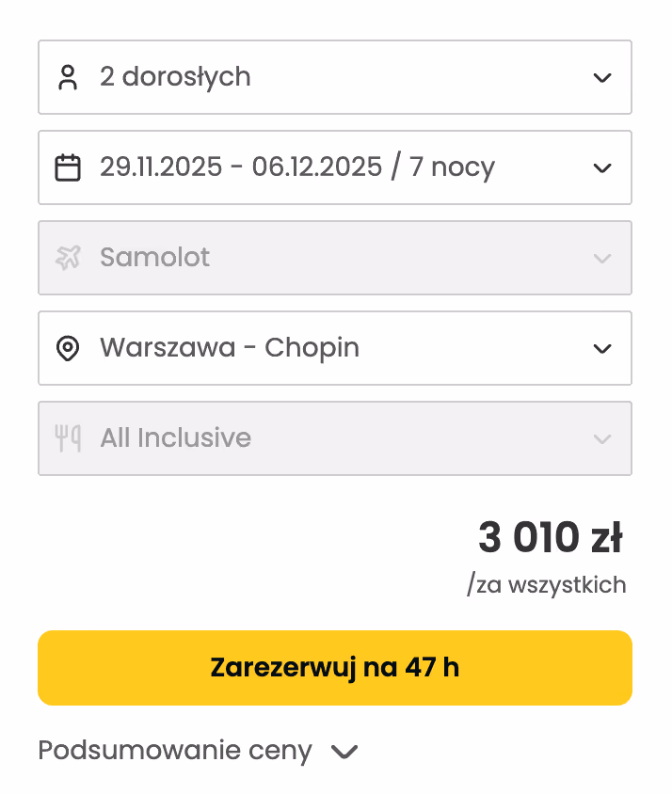
Task: Expand the 'Podsumowanie ceny' section
Action: coord(173,751)
